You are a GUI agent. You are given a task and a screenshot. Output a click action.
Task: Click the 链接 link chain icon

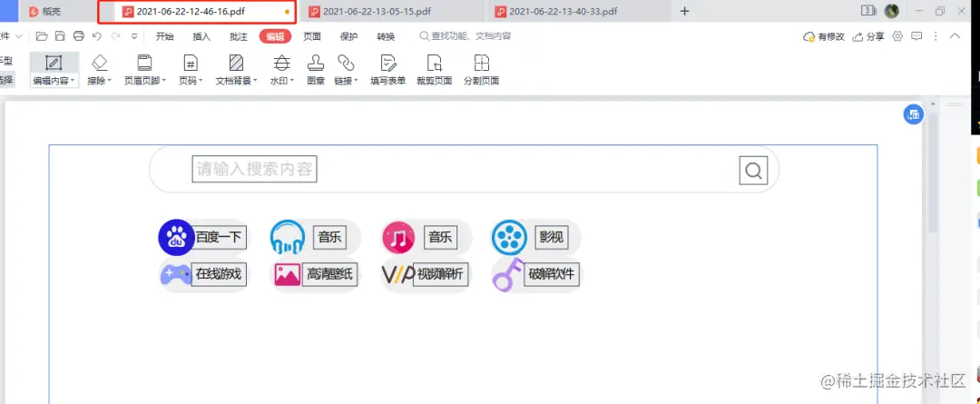point(346,63)
